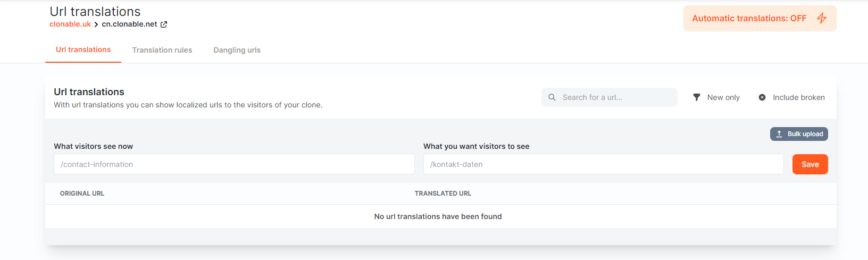Click the upload arrow icon in Bulk upload
The height and width of the screenshot is (260, 868).
click(779, 134)
